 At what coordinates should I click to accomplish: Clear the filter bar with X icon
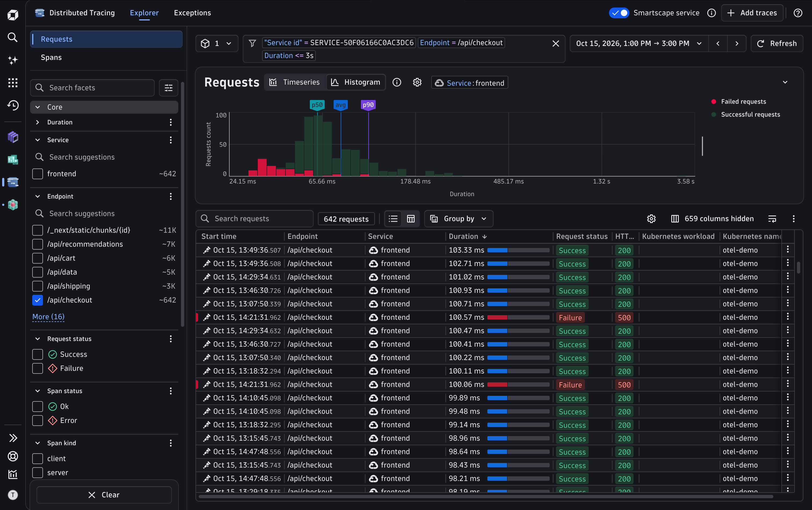[556, 44]
